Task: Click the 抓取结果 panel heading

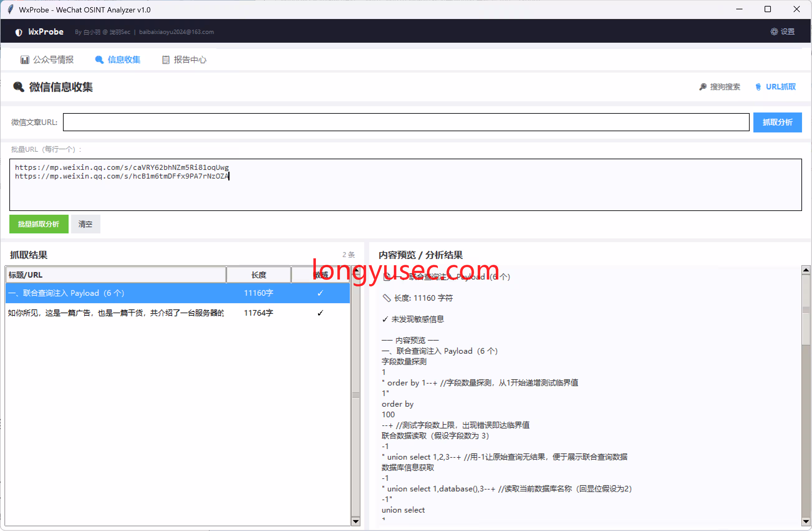Action: coord(29,255)
